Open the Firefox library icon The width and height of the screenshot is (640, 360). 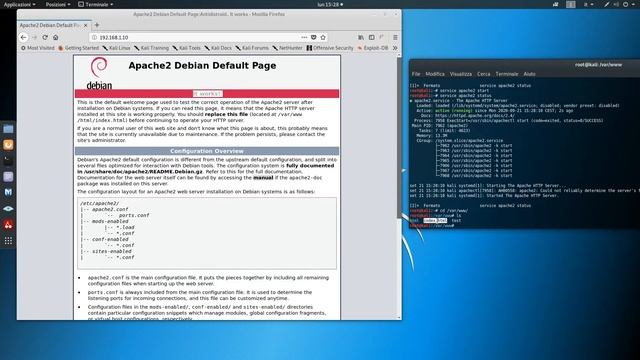point(361,37)
